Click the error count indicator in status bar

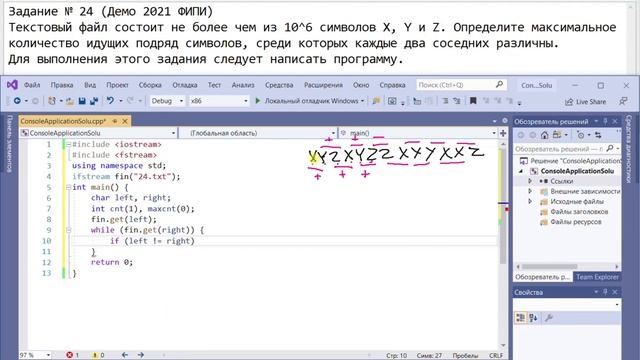[x=72, y=355]
